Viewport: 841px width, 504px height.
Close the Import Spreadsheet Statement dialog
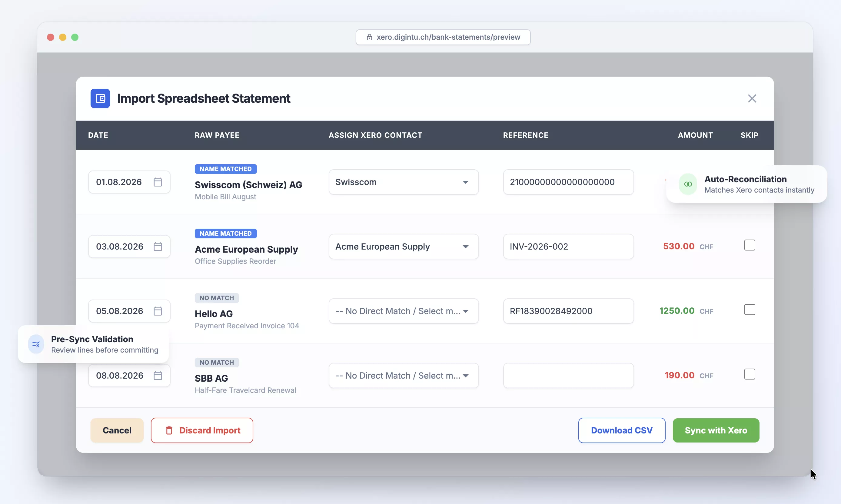click(x=752, y=98)
